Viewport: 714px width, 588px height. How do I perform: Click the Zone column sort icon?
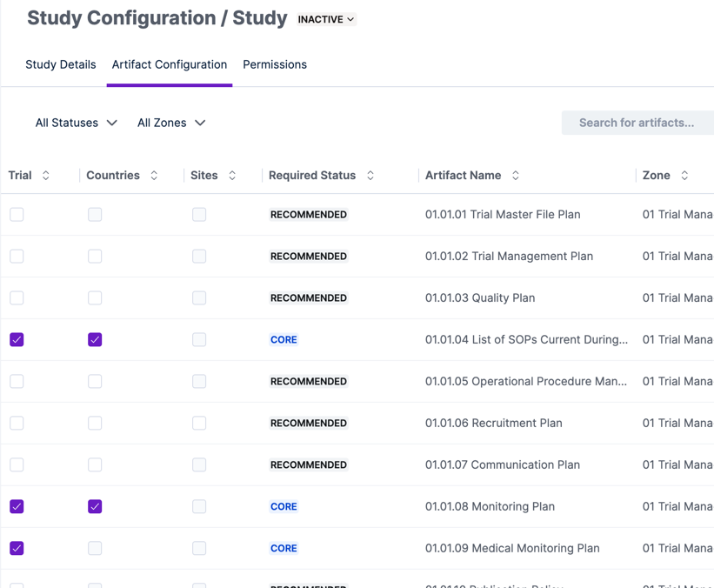tap(684, 176)
